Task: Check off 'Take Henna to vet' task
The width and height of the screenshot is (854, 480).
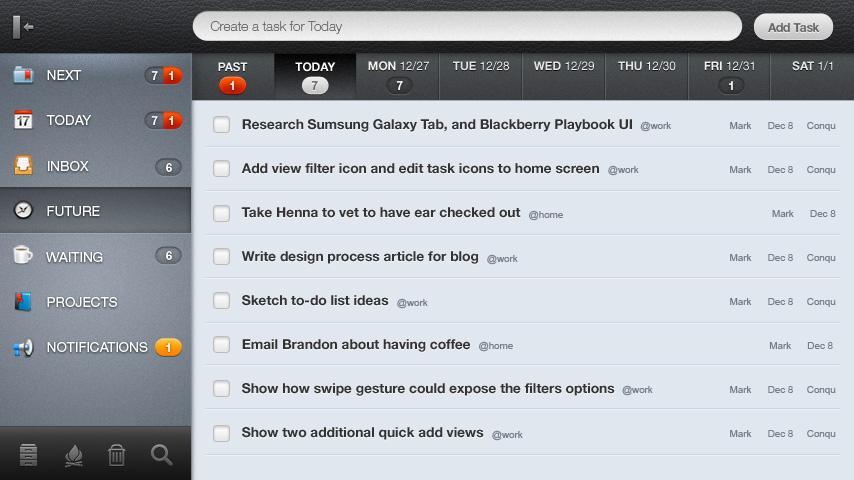Action: pos(222,213)
